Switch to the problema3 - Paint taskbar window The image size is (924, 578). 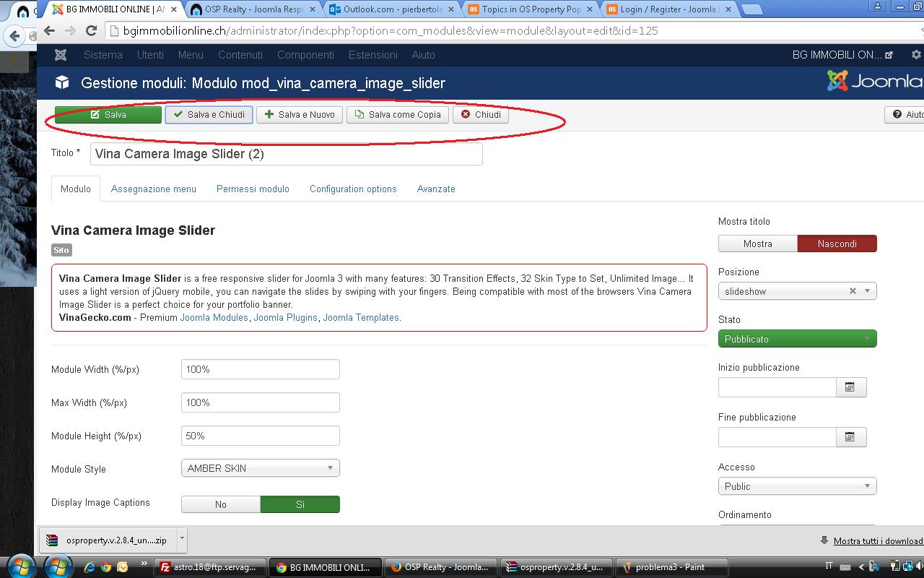point(671,567)
